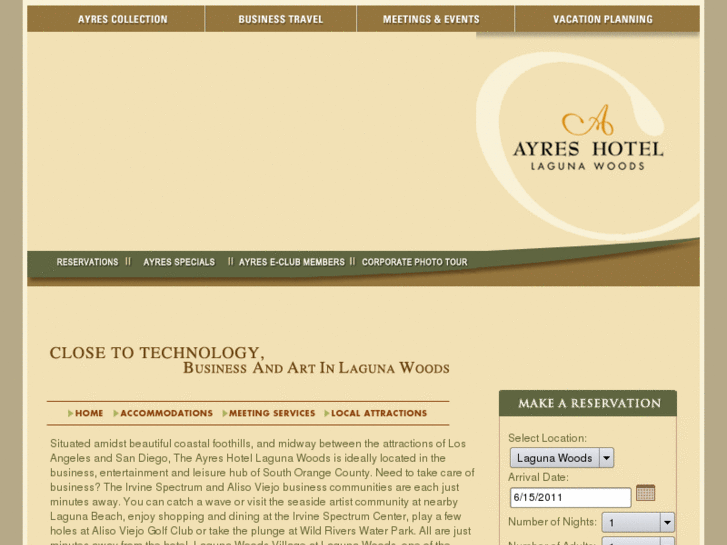The image size is (727, 545).
Task: Open the arrival date calendar picker
Action: click(645, 493)
